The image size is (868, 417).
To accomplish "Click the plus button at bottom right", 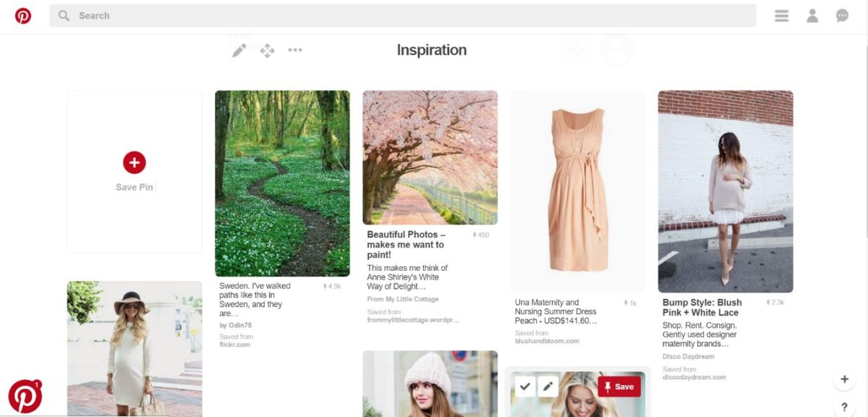I will 844,379.
